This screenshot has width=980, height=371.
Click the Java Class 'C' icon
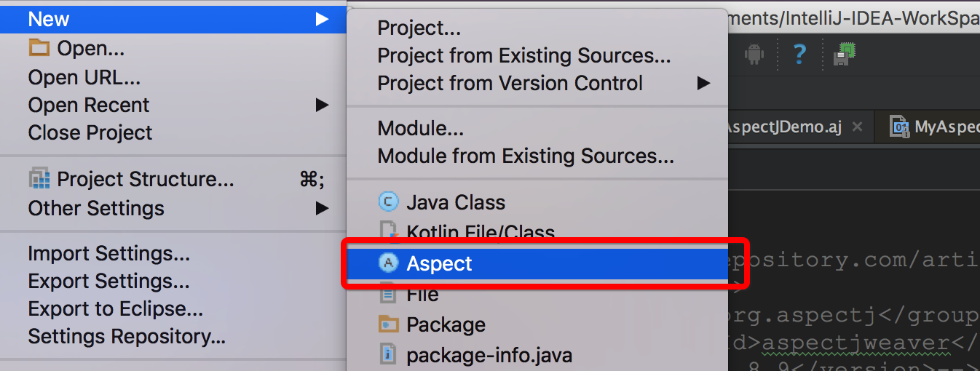390,202
